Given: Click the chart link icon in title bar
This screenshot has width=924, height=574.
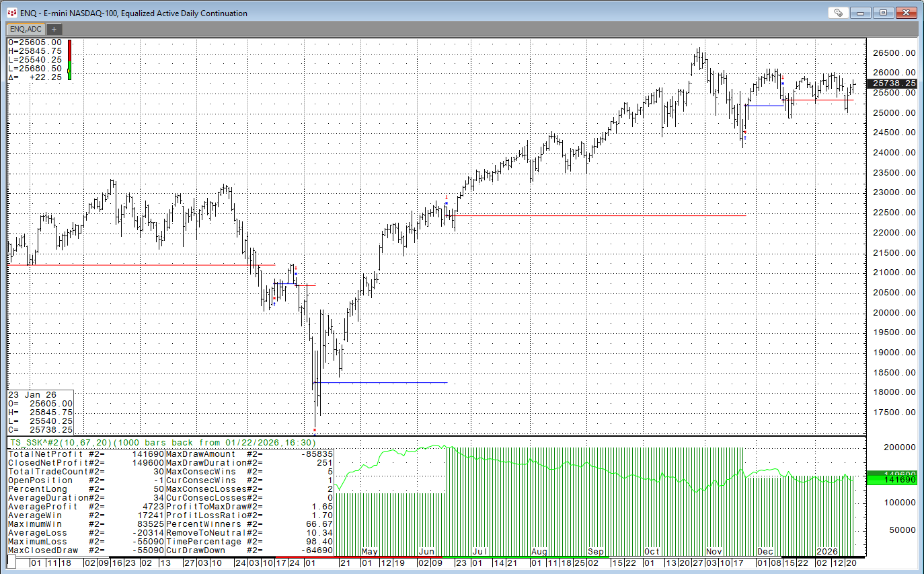Looking at the screenshot, I should [838, 13].
